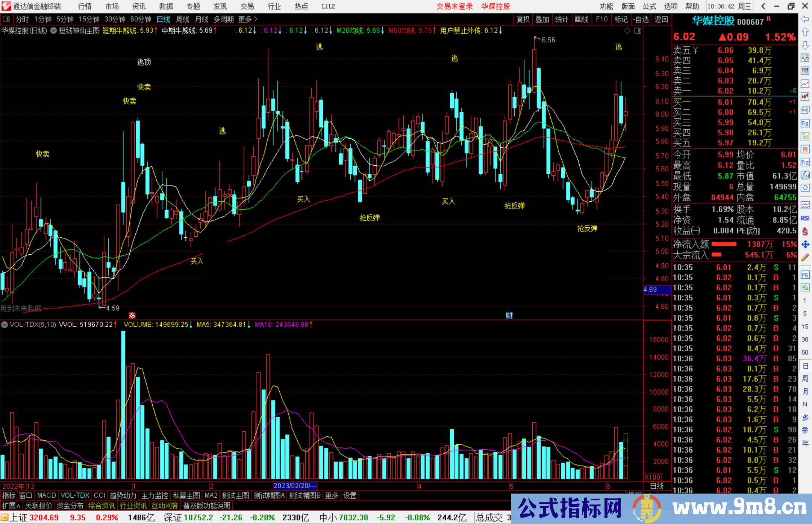Switch to quarterly period 季 in sidebar
The image size is (812, 524).
(x=805, y=430)
